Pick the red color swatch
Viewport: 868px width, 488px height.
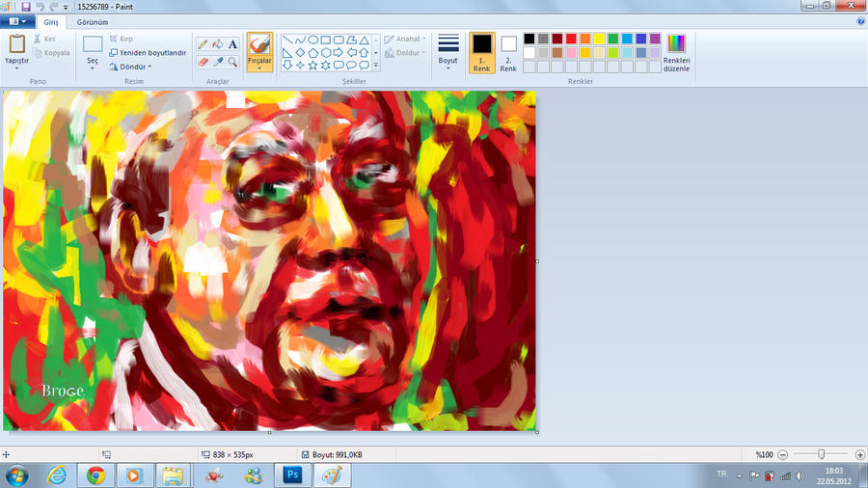(571, 39)
